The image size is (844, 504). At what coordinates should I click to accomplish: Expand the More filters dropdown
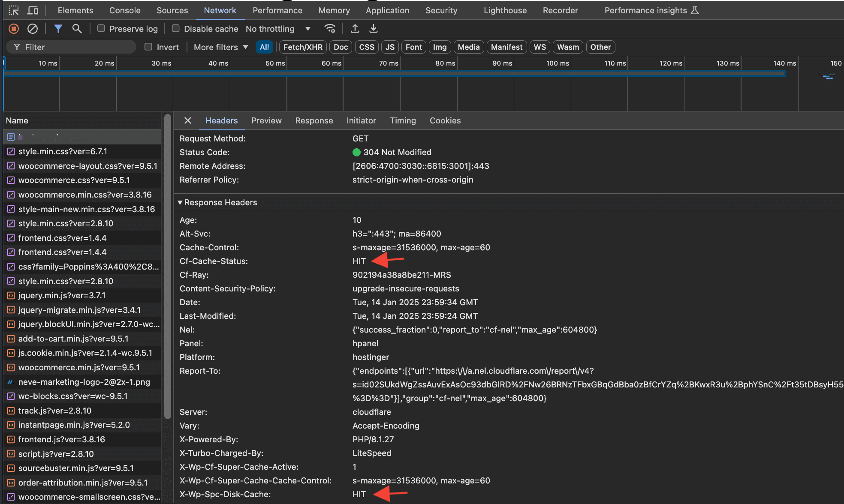pos(220,47)
